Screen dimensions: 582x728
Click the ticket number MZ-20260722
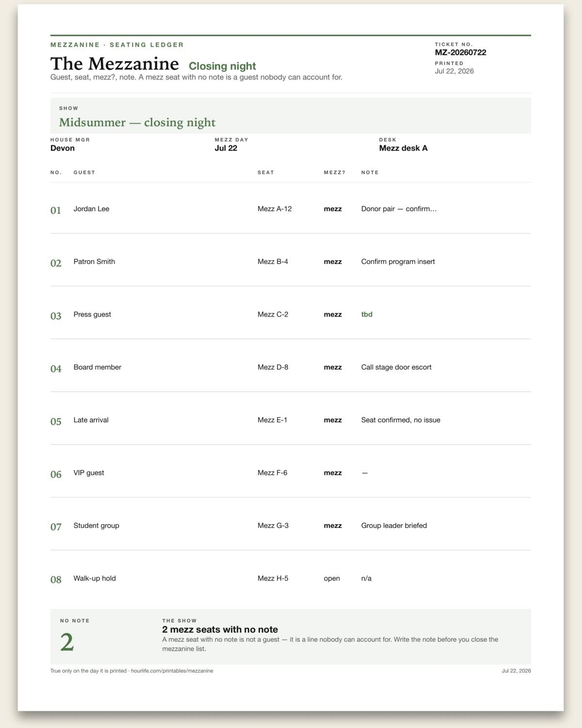click(460, 52)
